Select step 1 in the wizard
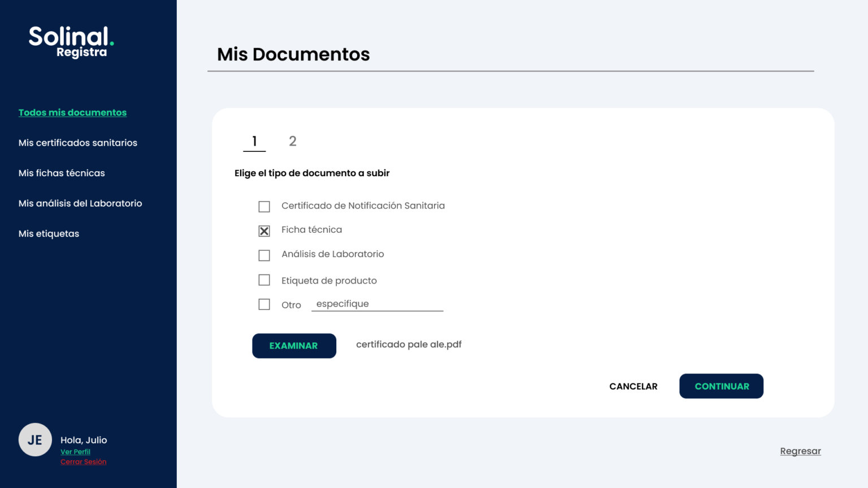Screen dimensions: 868x488 pos(254,141)
